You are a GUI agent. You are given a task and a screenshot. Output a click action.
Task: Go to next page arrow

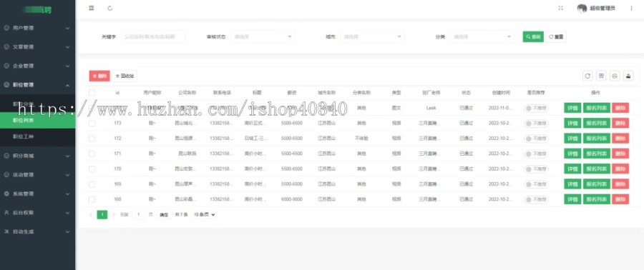(114, 214)
